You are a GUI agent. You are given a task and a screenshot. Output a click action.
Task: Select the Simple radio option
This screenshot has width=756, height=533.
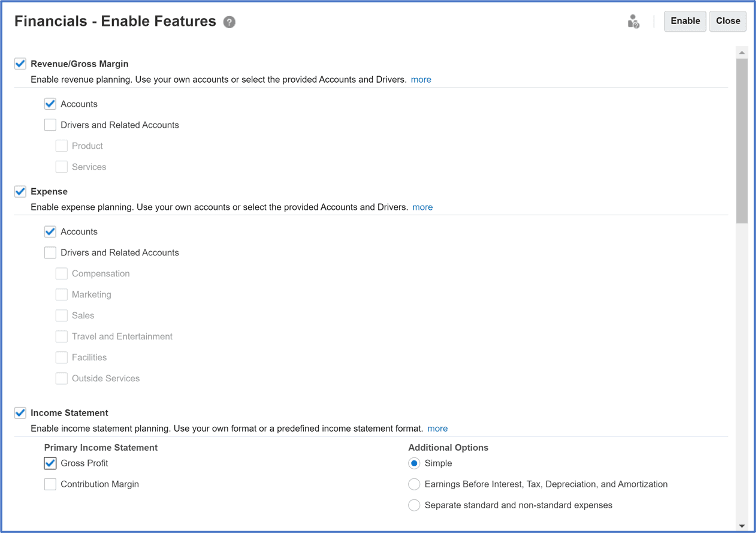coord(414,463)
